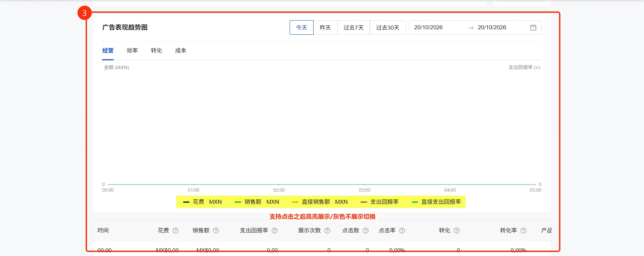
Task: Toggle the 直接支出回报率 legend series
Action: click(x=436, y=202)
